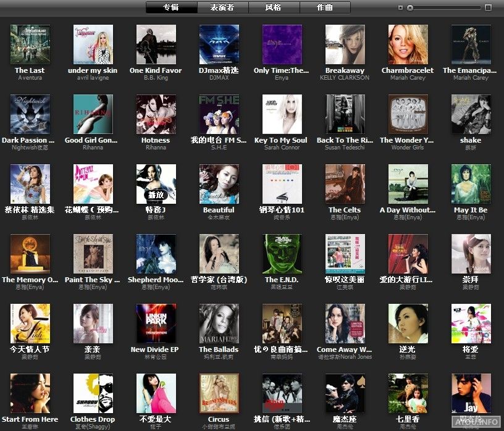Open Circus Britney Spears album cover

tap(219, 393)
